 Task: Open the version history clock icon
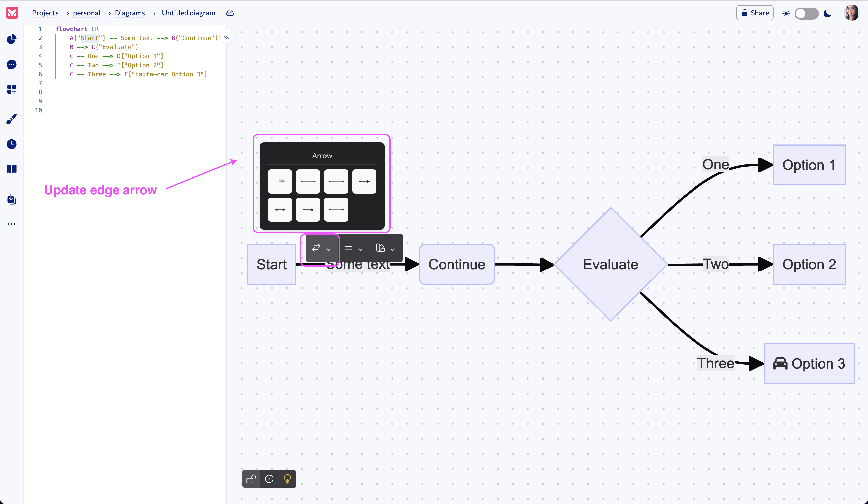(11, 144)
